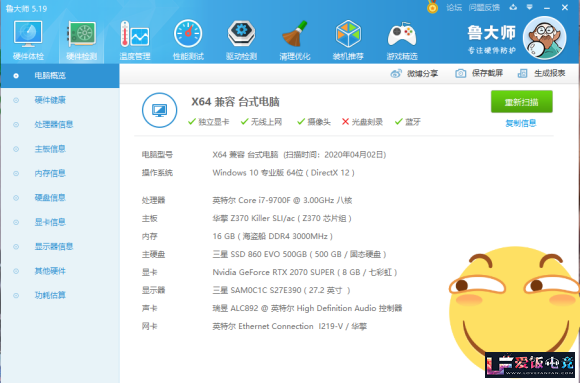
Task: Click operating system value Windows 10 专业版
Action: click(284, 173)
